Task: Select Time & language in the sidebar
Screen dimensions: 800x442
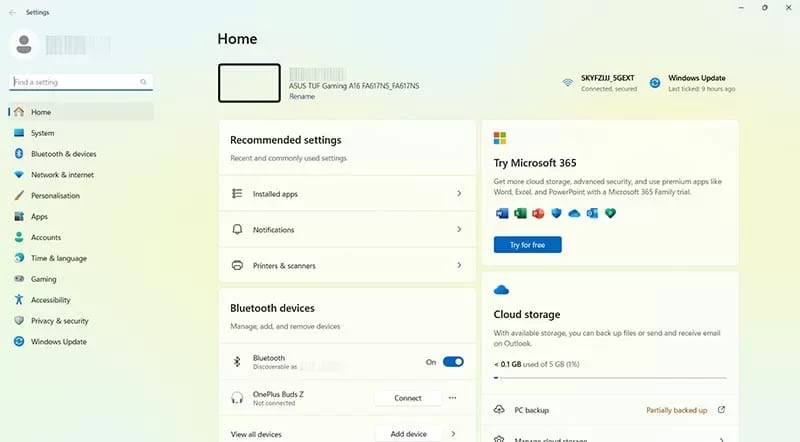Action: [x=58, y=258]
